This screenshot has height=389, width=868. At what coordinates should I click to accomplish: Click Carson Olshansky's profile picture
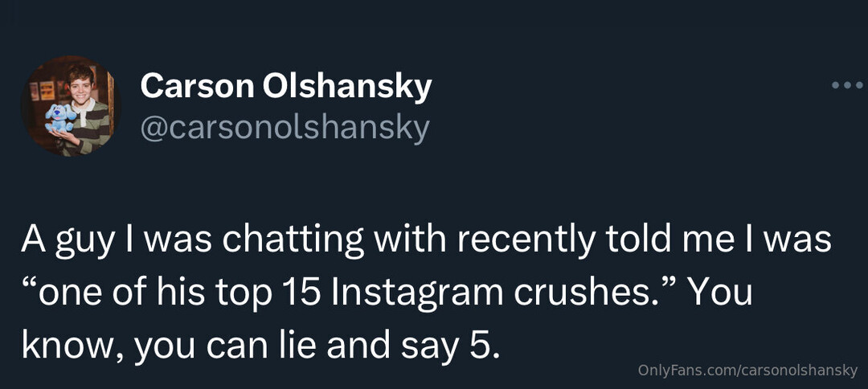coord(71,105)
